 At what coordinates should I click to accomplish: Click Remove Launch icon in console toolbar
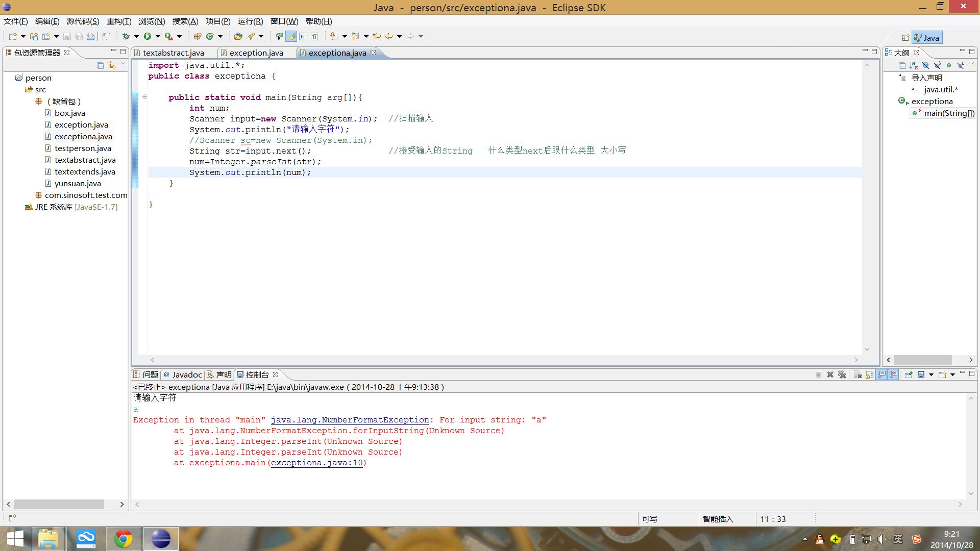(830, 374)
